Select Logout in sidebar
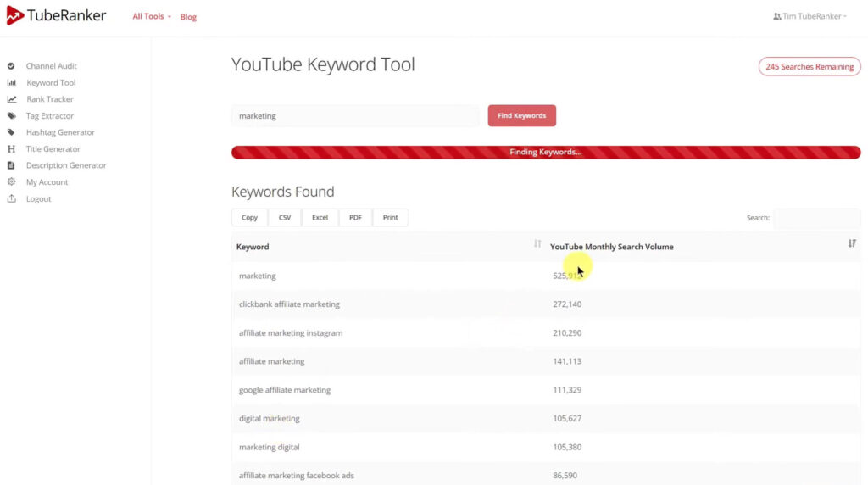The width and height of the screenshot is (868, 485). click(38, 198)
